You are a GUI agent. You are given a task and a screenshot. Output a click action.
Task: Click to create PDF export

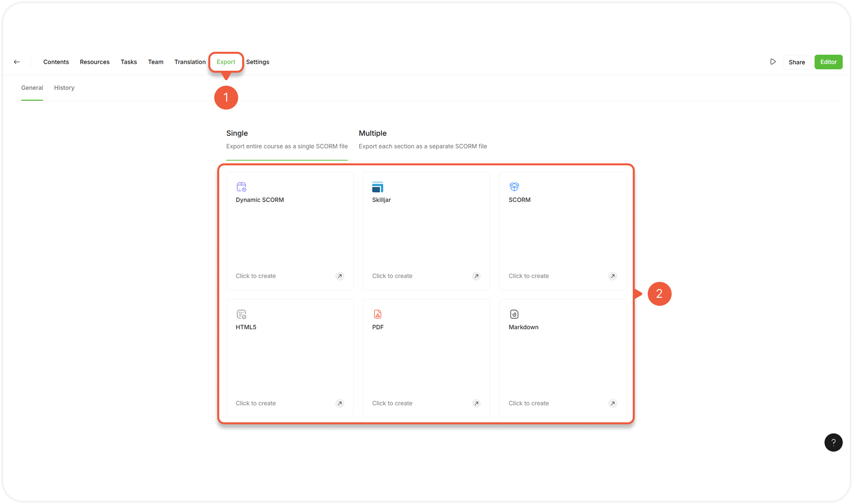coord(392,403)
